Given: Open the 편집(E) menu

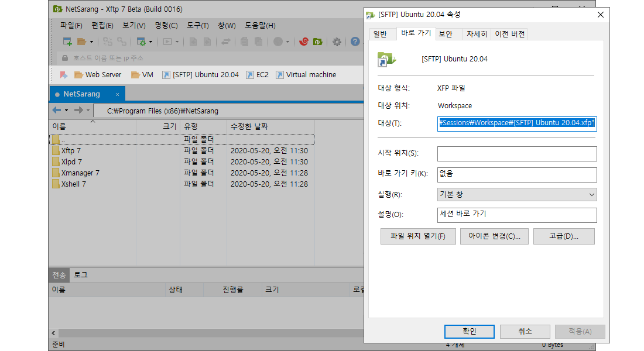Looking at the screenshot, I should pyautogui.click(x=102, y=26).
